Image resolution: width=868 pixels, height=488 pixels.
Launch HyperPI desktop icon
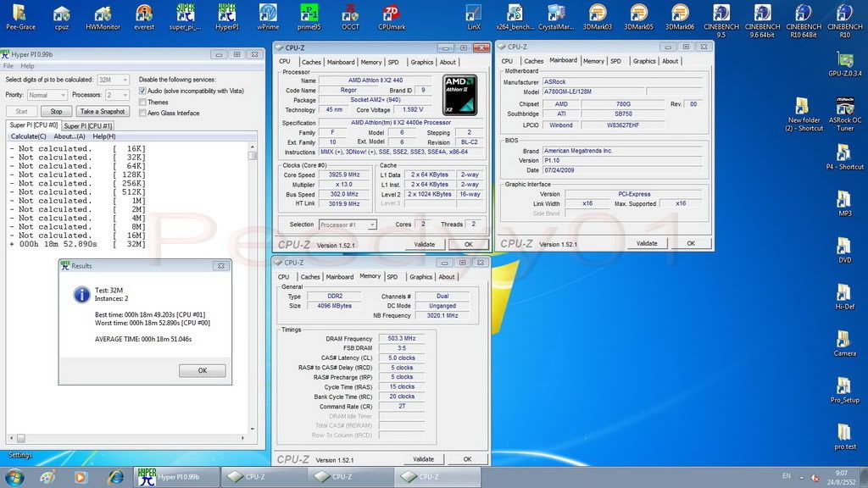(227, 17)
